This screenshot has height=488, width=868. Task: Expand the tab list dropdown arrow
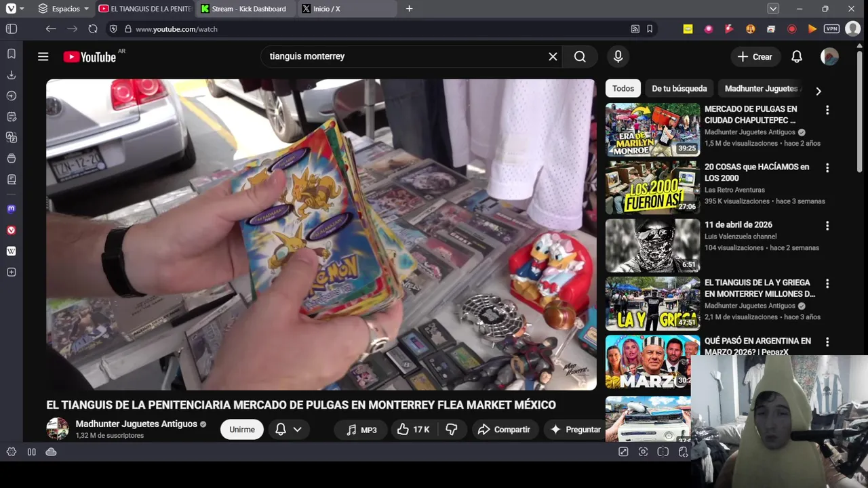click(x=773, y=9)
